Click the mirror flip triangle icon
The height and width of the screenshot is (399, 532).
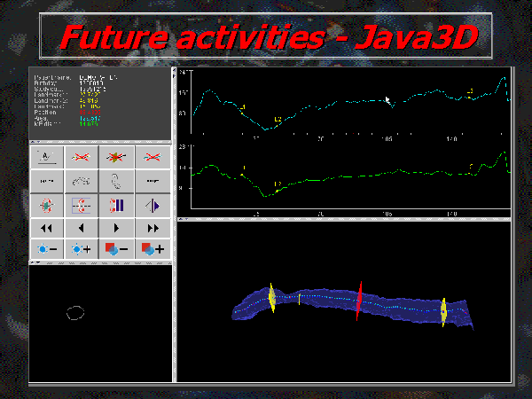tap(151, 205)
